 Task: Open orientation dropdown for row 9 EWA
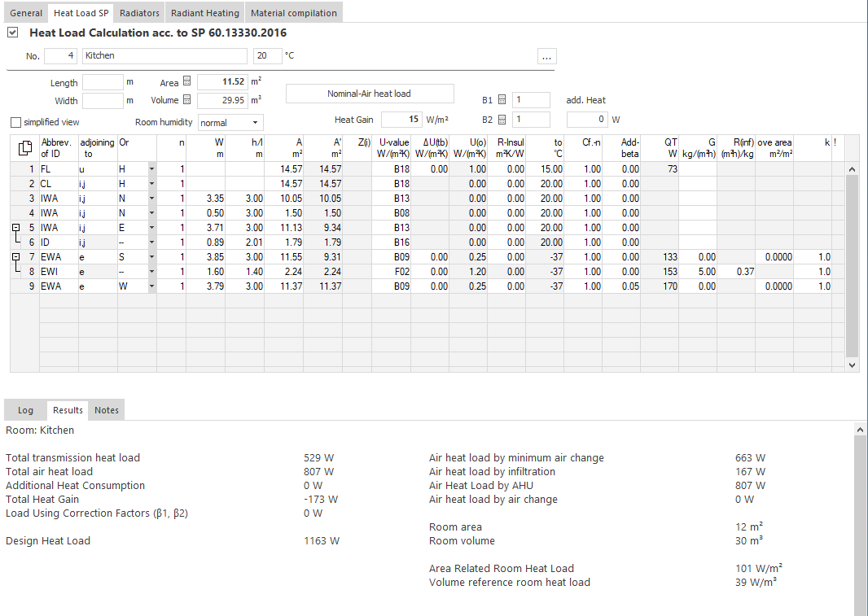pos(151,286)
